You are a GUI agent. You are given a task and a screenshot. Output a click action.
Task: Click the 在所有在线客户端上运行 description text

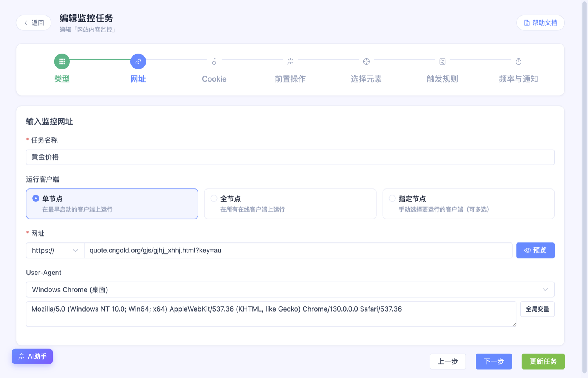click(x=252, y=209)
